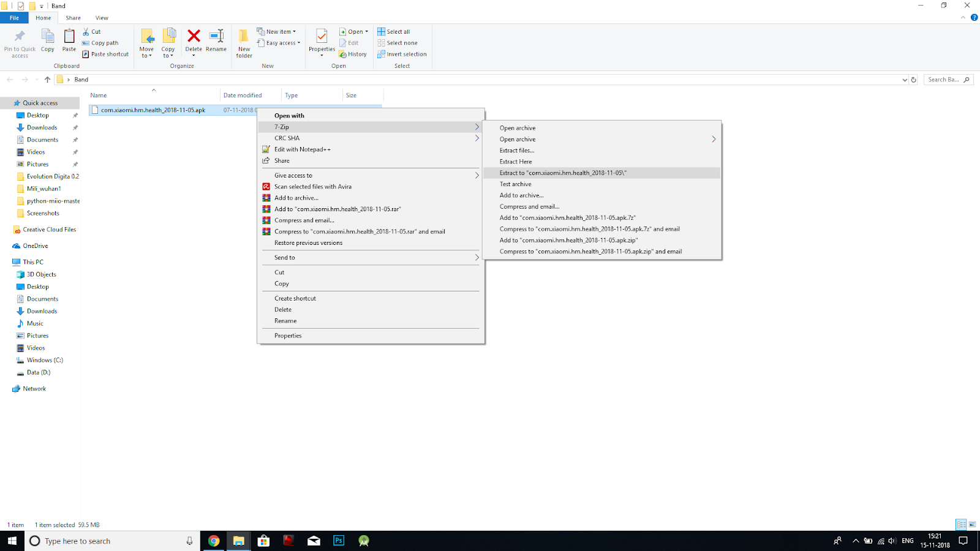The image size is (980, 551).
Task: Click WinRAR Add to archive... in context menu
Action: click(x=371, y=198)
